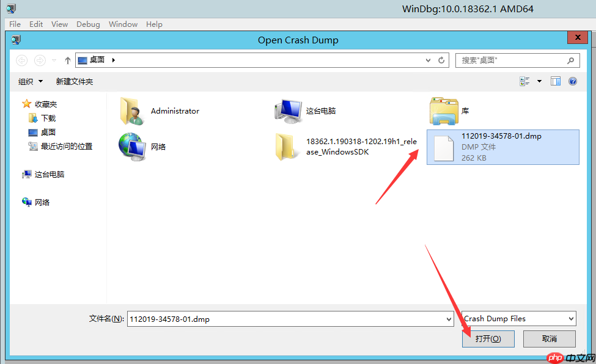Open the View menu
Screen dimensions: 596x364
coord(59,24)
